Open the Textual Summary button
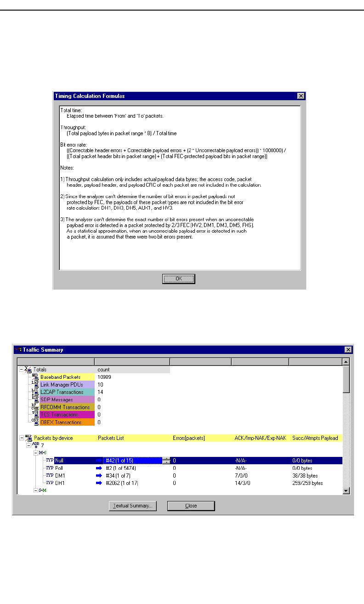 coord(133,506)
